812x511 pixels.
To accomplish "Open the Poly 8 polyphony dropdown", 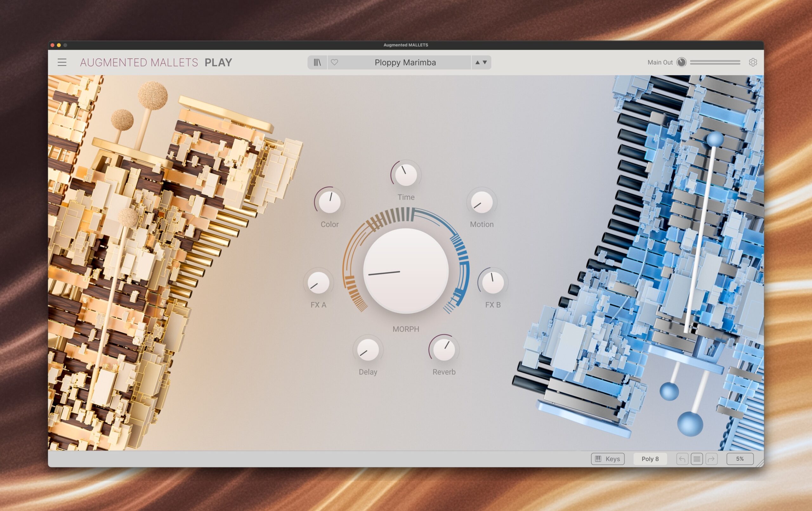I will (650, 459).
